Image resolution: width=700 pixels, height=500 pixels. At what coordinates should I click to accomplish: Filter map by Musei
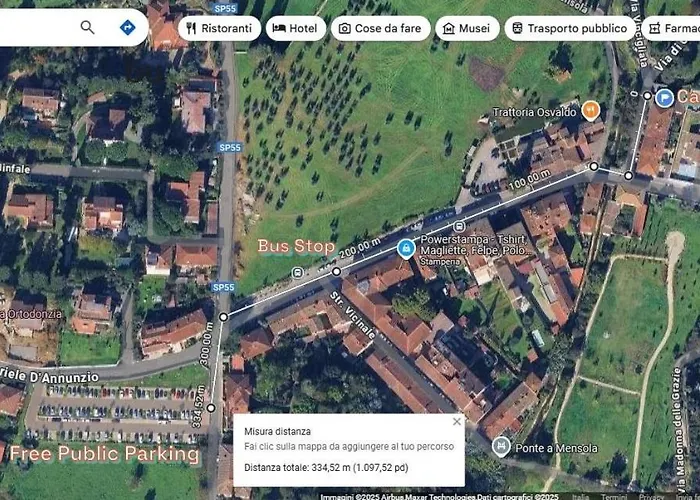(467, 29)
